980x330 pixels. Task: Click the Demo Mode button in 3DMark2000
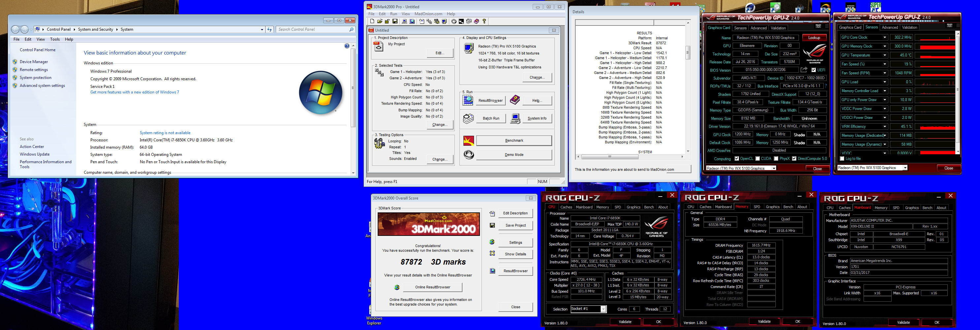tap(514, 155)
